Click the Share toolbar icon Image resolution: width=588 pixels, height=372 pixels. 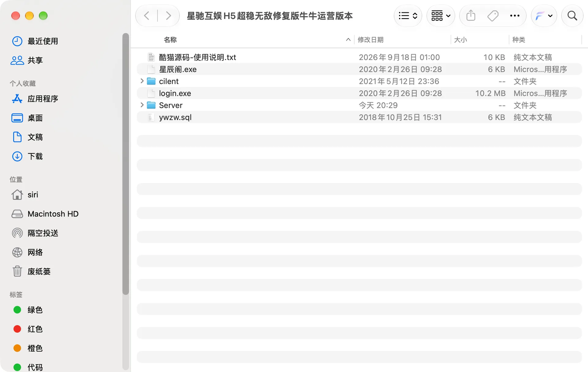tap(471, 16)
